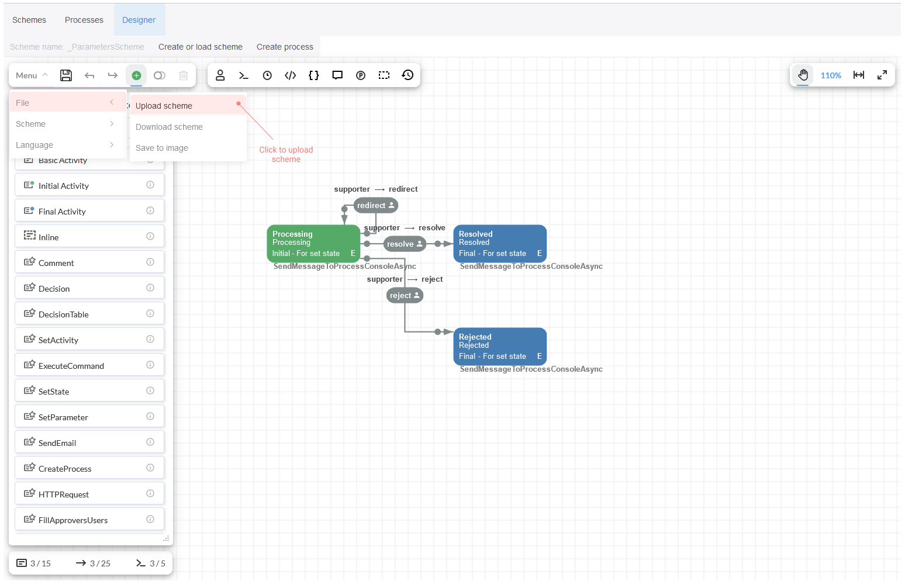The image size is (905, 588).
Task: Show info for Initial Activity
Action: (150, 185)
